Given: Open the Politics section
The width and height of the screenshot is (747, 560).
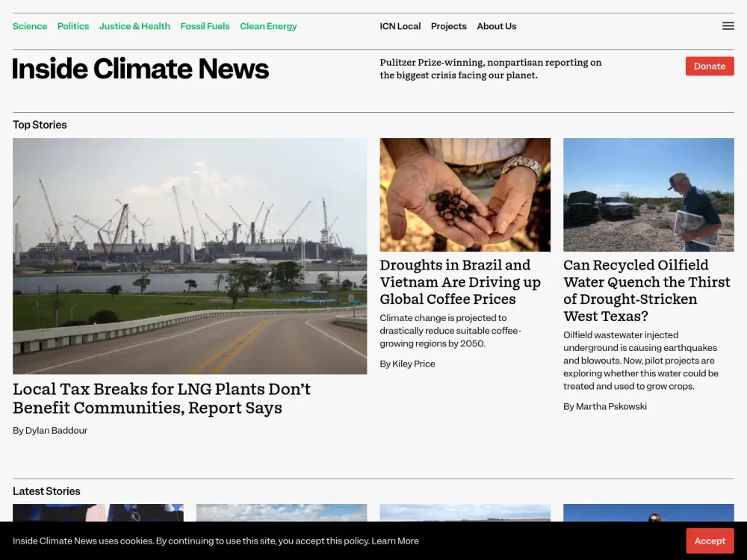Looking at the screenshot, I should pyautogui.click(x=72, y=26).
